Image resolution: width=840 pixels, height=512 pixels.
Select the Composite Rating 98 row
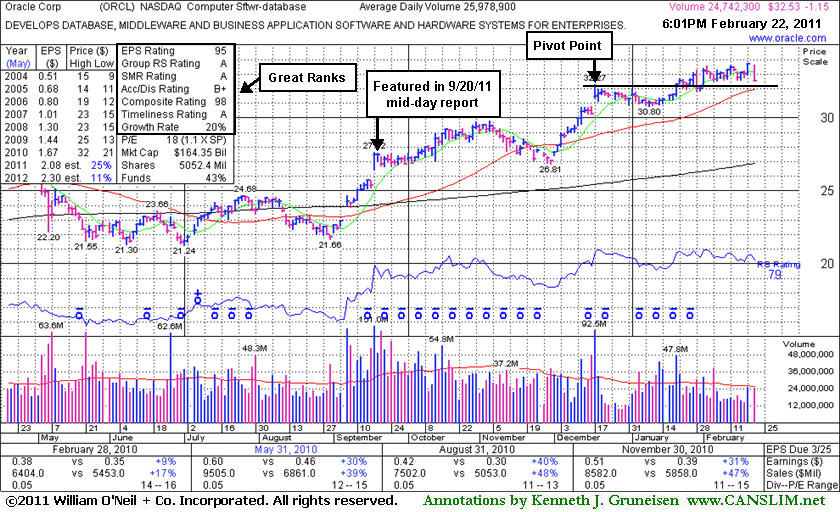[x=174, y=101]
